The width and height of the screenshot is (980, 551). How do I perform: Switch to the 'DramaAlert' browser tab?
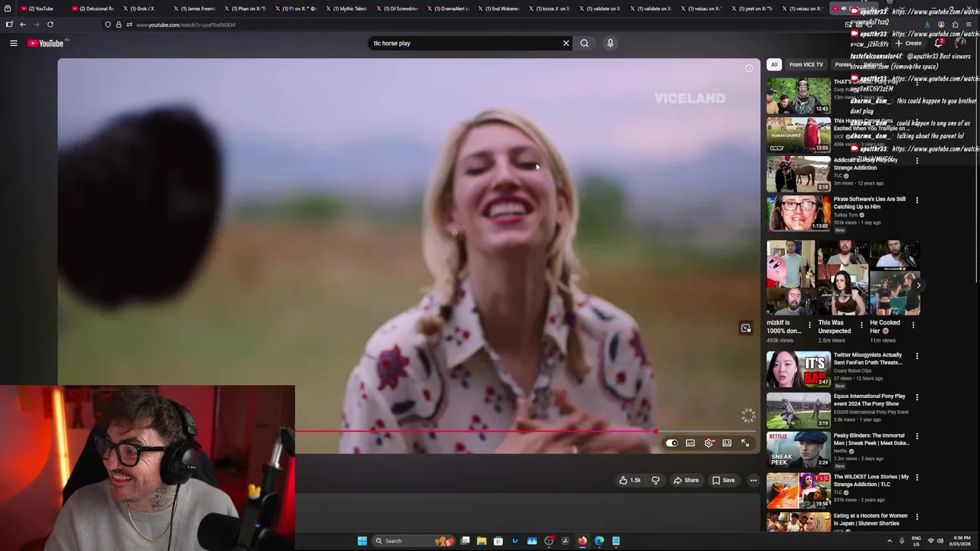(447, 8)
